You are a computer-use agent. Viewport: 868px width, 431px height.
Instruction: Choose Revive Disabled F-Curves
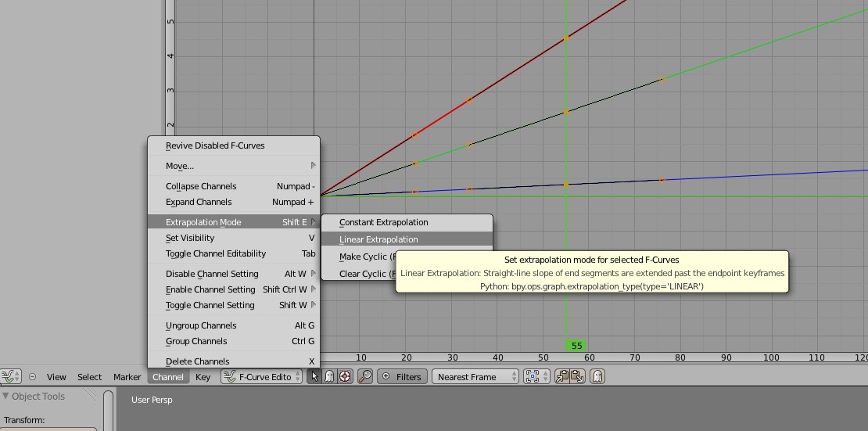(234, 145)
